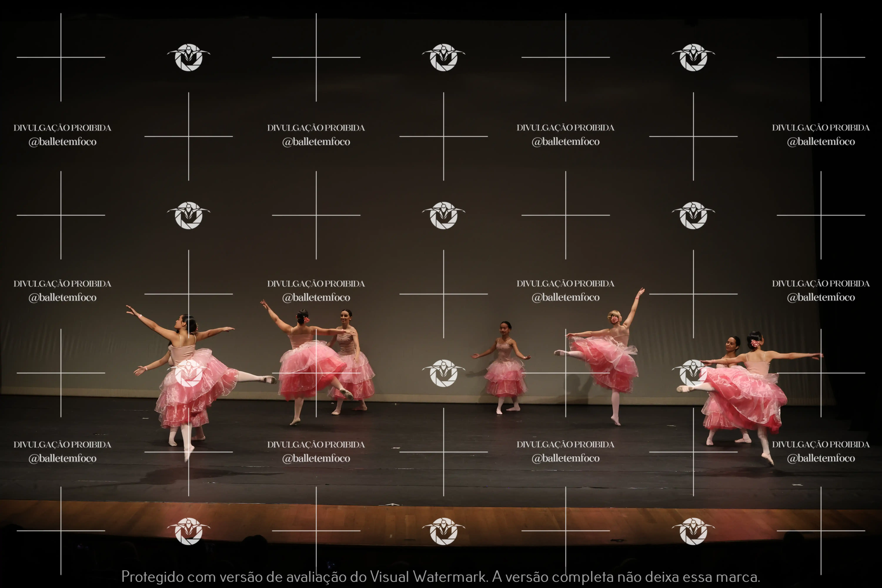The height and width of the screenshot is (588, 882).
Task: Click the leftmost dancer's extended pointe shoe
Action: point(270,380)
